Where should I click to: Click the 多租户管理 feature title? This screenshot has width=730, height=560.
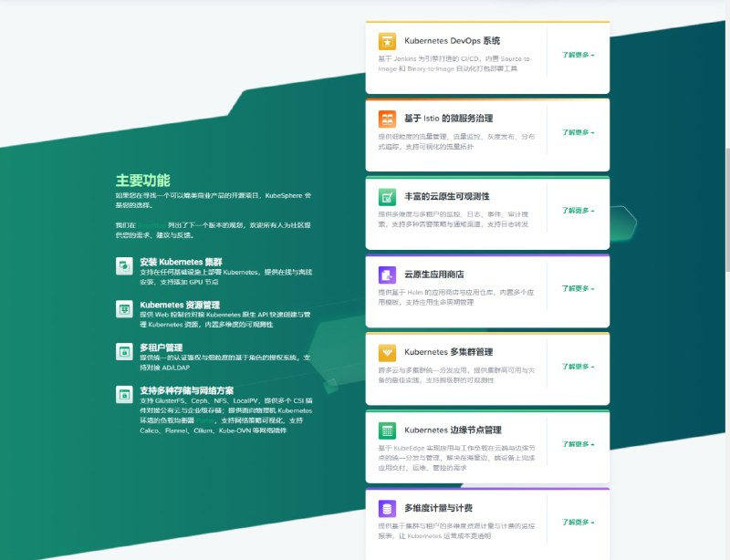pyautogui.click(x=162, y=347)
